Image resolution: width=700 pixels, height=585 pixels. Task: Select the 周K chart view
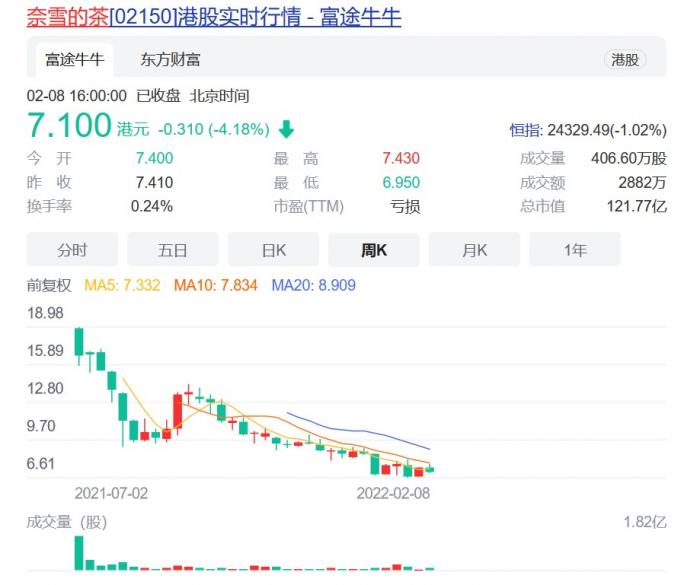pos(374,250)
